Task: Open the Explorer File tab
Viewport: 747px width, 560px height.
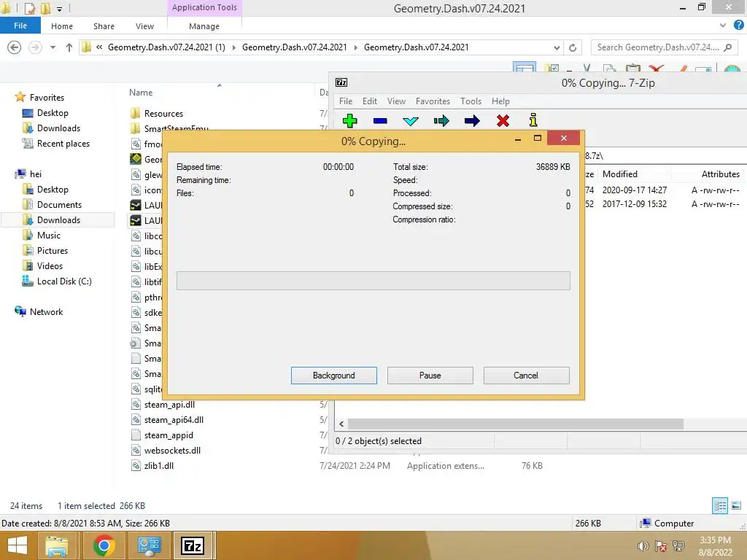Action: 20,26
